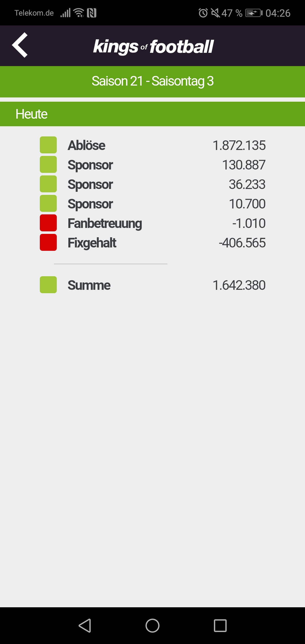
Task: Open the Ablöse entry
Action: point(152,145)
